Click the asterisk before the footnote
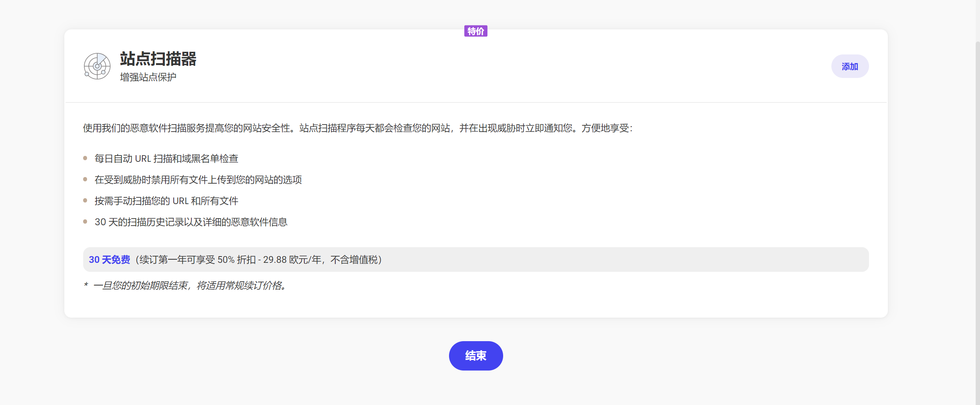The image size is (980, 405). (86, 285)
